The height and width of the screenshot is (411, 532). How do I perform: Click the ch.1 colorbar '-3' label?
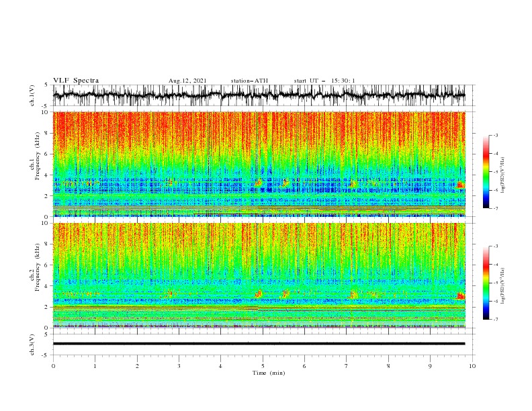coord(495,135)
